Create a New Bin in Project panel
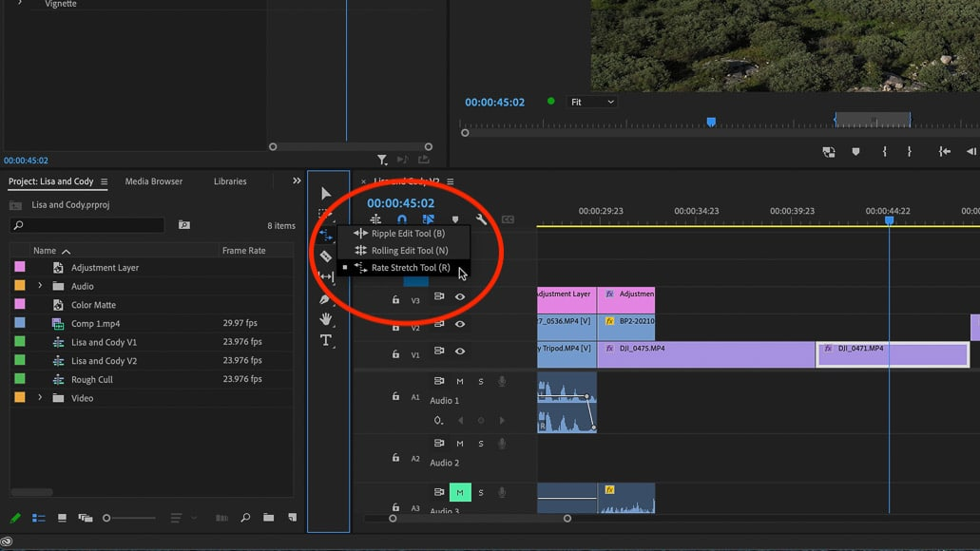The width and height of the screenshot is (980, 551). [x=269, y=517]
